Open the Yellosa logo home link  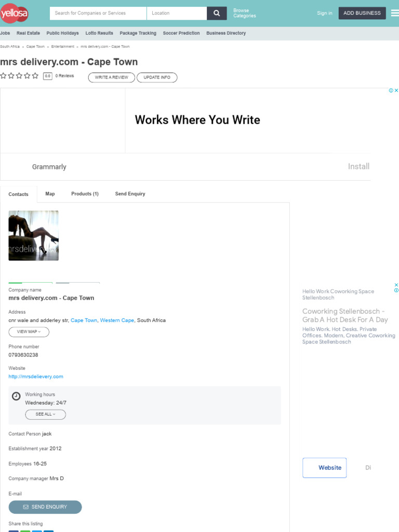[14, 13]
